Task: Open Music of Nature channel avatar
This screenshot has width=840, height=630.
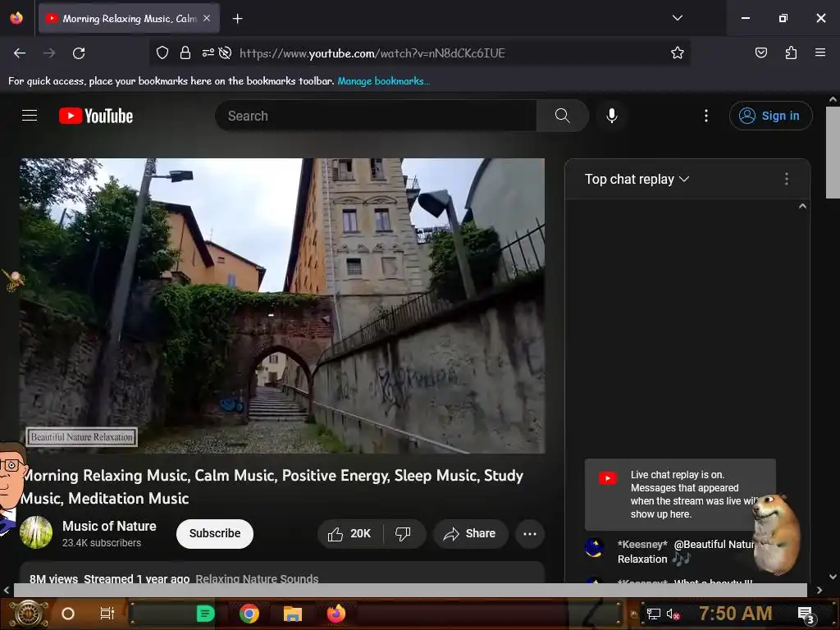Action: tap(36, 532)
